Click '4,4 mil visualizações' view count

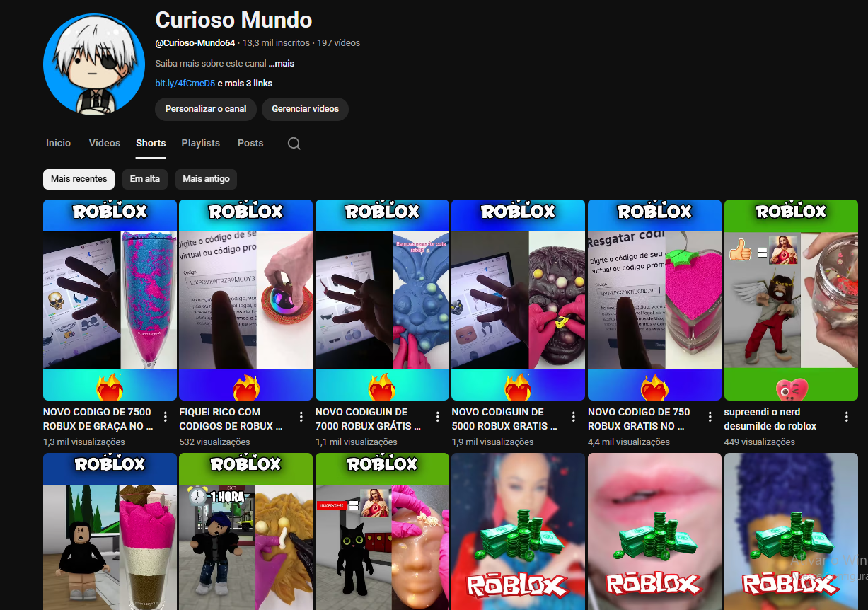coord(629,442)
